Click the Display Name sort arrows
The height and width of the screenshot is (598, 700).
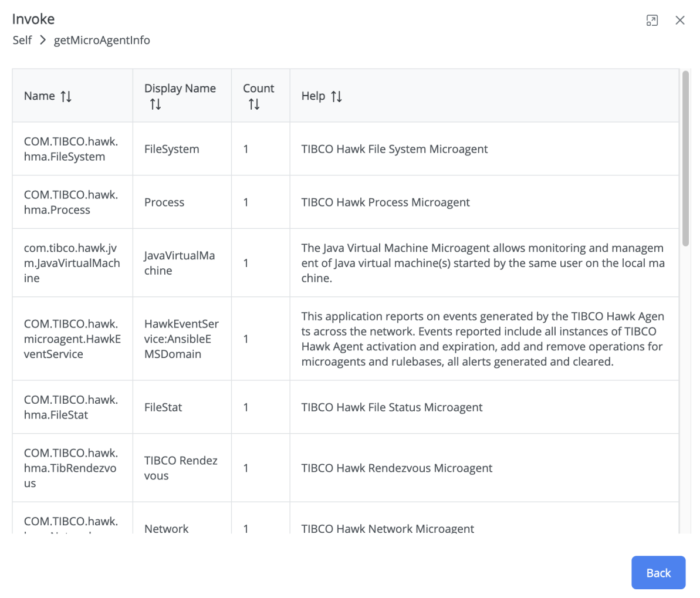[155, 104]
